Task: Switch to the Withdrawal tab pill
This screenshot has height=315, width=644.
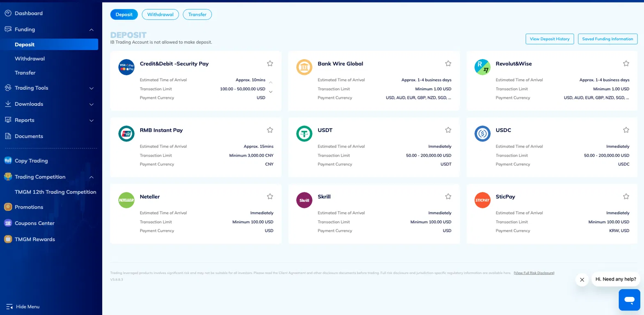Action: click(x=160, y=14)
